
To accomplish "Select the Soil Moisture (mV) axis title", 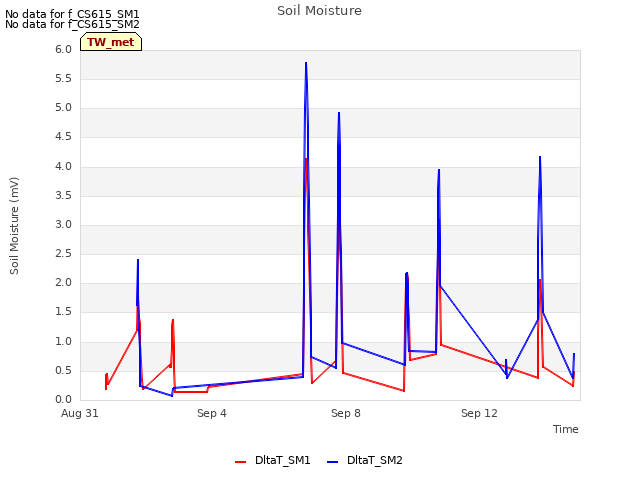I will point(14,226).
